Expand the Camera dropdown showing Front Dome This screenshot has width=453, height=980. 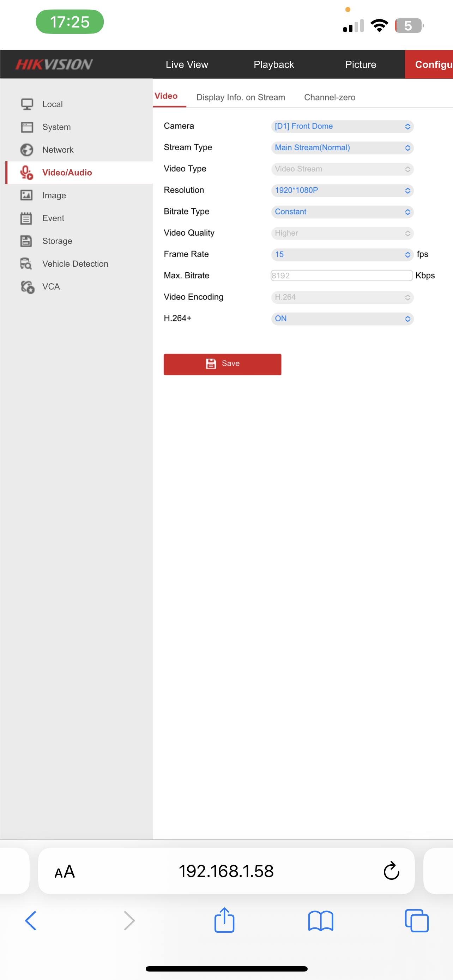click(x=342, y=126)
